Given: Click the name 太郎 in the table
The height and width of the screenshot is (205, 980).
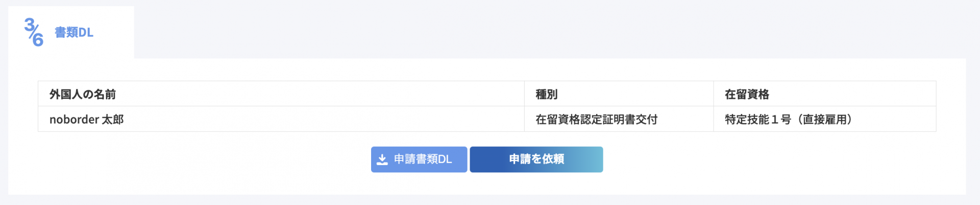Looking at the screenshot, I should point(113,120).
